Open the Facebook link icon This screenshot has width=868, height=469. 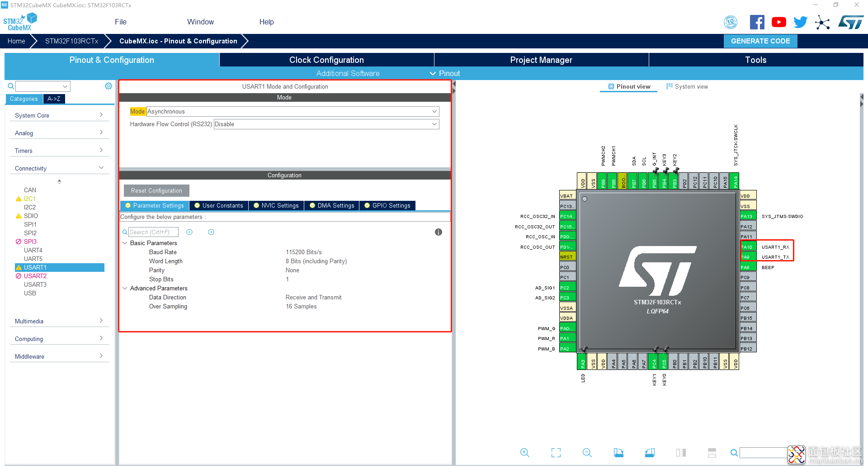tap(757, 22)
